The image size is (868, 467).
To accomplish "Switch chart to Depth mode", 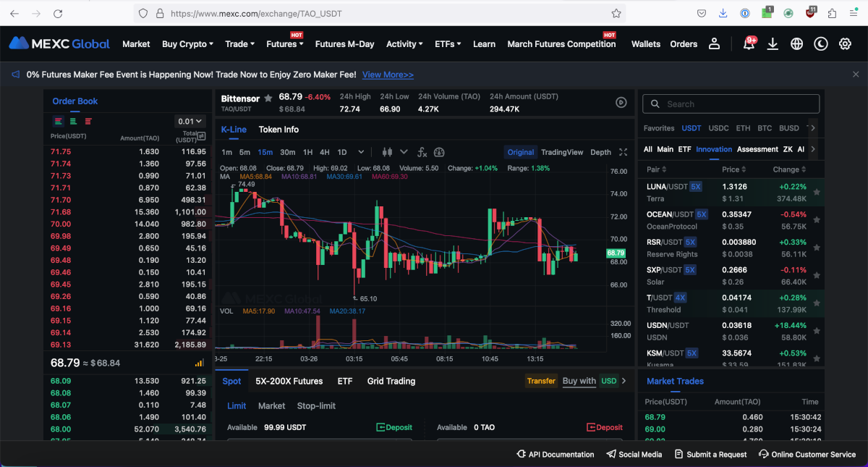I will 600,152.
